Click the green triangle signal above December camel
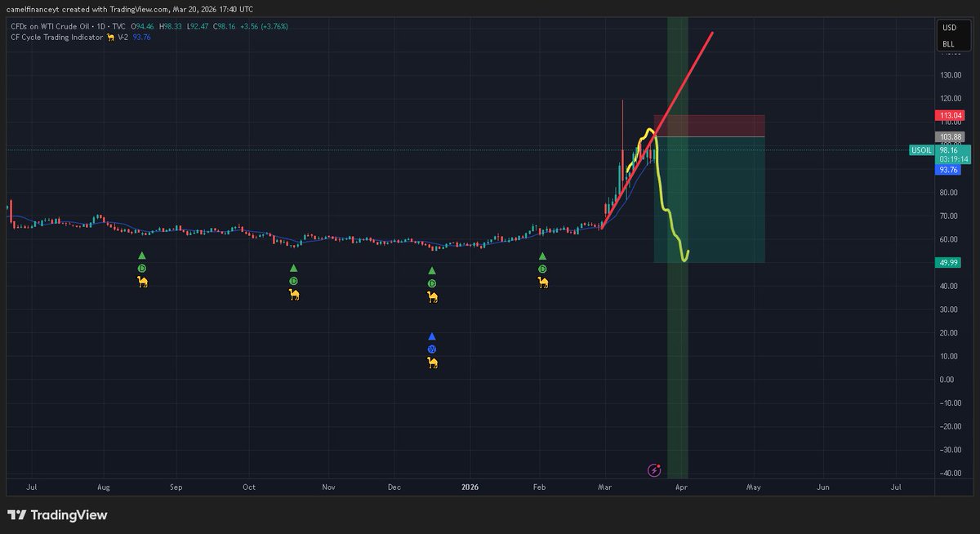This screenshot has width=980, height=534. [431, 270]
